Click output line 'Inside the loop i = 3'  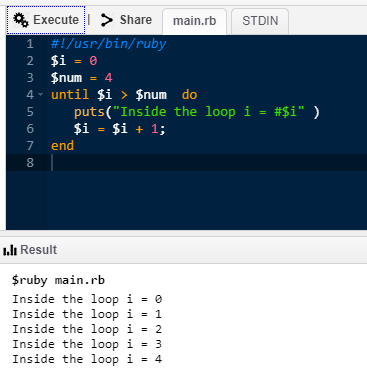87,344
